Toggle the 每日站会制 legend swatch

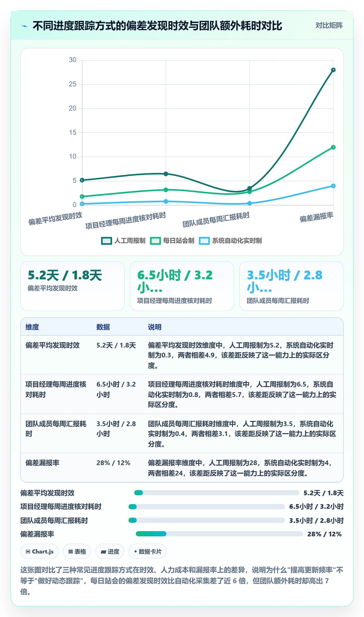(x=155, y=241)
